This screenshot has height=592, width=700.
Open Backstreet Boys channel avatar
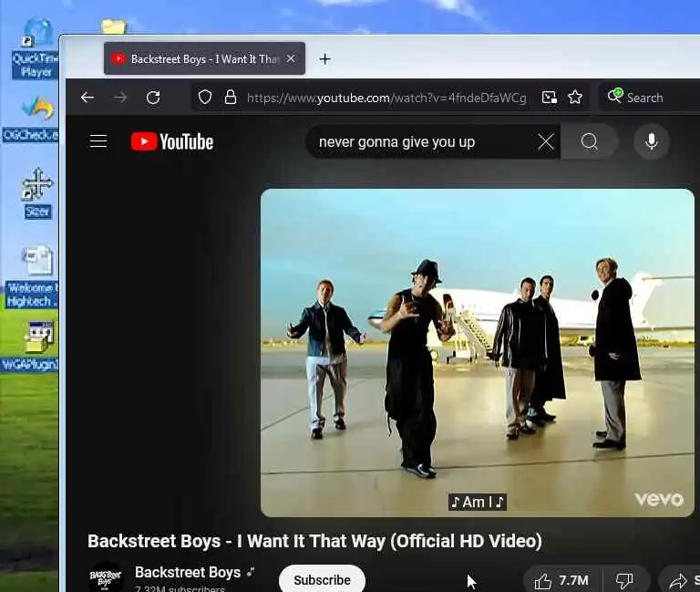point(106,578)
